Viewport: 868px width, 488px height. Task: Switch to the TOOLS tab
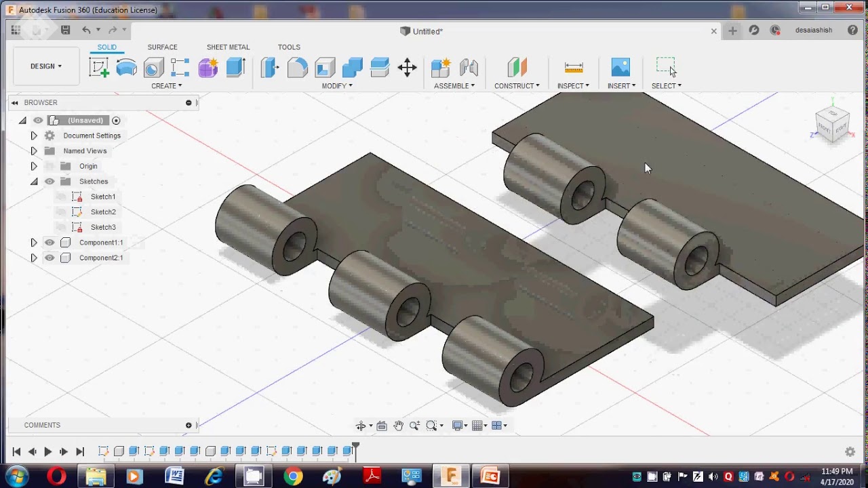pyautogui.click(x=289, y=47)
